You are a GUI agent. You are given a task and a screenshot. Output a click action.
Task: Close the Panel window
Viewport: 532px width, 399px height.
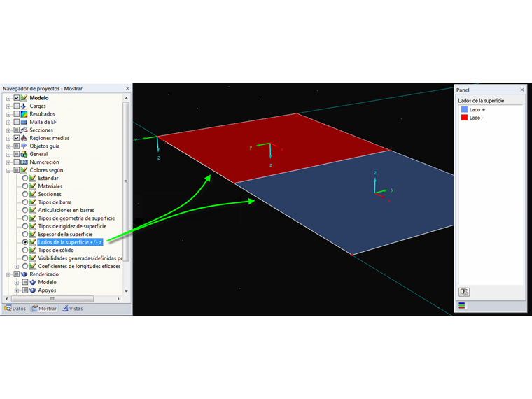[522, 90]
